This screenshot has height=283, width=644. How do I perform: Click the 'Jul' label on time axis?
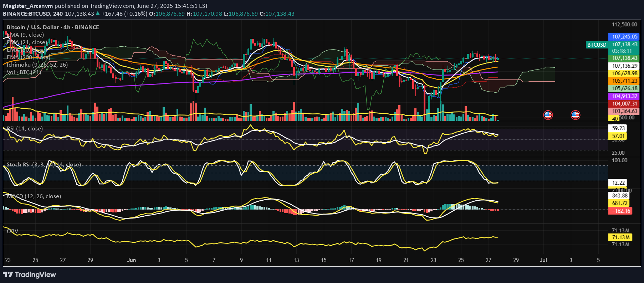(543, 260)
